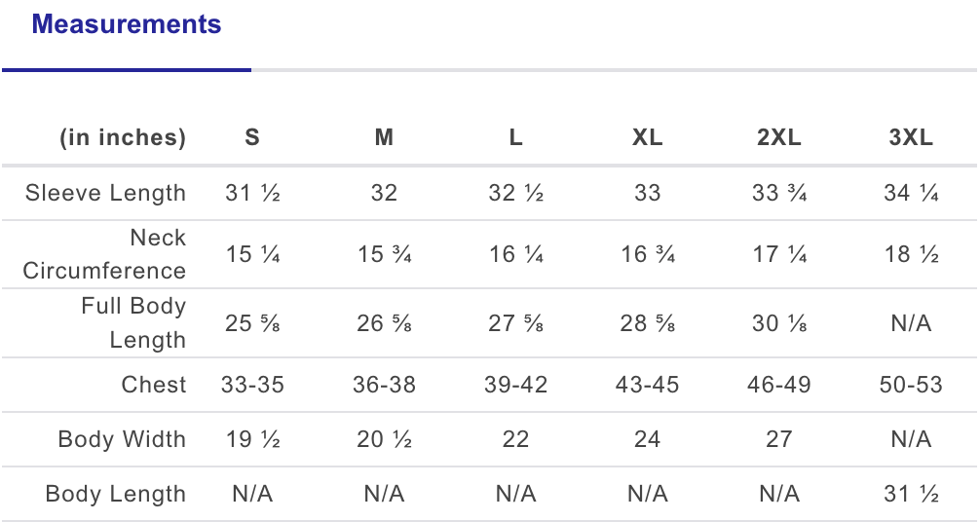Viewport: 980px width, 522px height.
Task: Click the Body Width row label
Action: [x=122, y=439]
